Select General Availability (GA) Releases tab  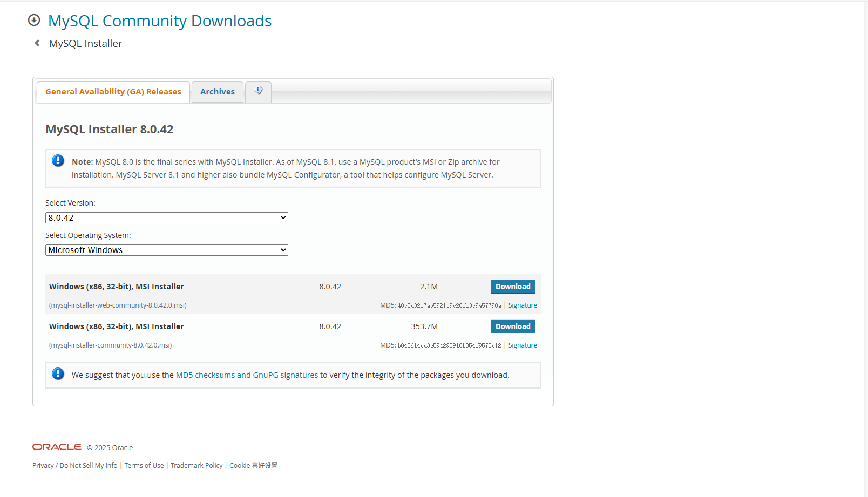point(113,92)
